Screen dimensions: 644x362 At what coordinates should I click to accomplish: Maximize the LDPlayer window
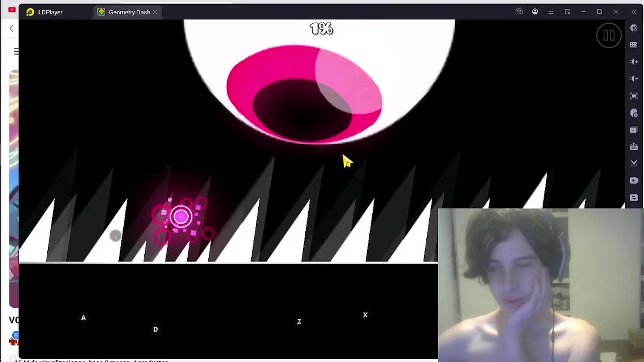599,12
